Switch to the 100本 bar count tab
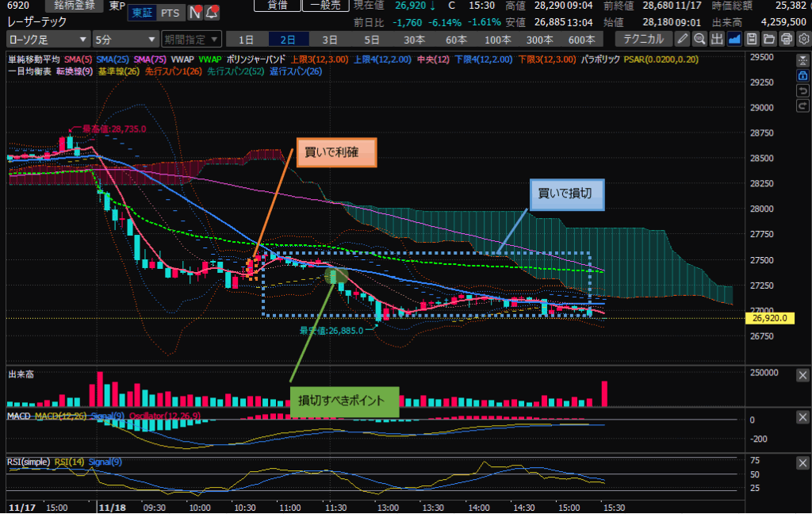The width and height of the screenshot is (812, 514). pos(498,38)
